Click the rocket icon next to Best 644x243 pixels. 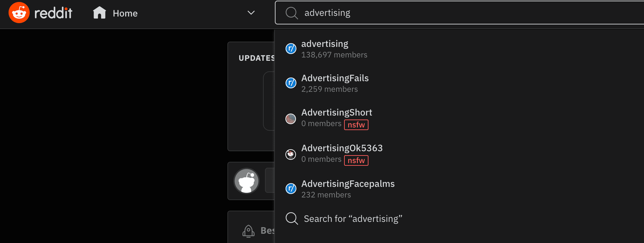click(x=249, y=231)
